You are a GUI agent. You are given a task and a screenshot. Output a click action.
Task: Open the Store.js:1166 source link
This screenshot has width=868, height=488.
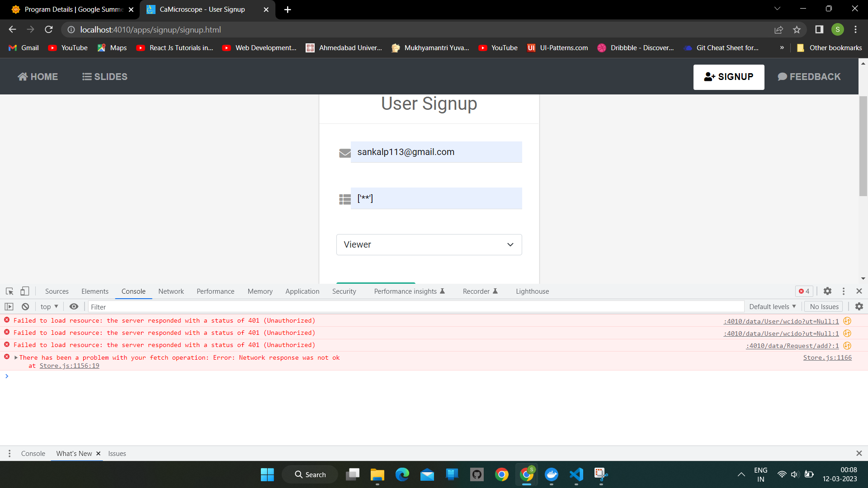(x=827, y=357)
